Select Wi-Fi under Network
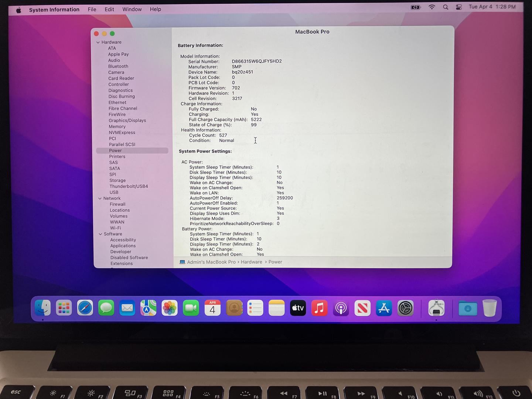This screenshot has height=399, width=532. tap(115, 228)
